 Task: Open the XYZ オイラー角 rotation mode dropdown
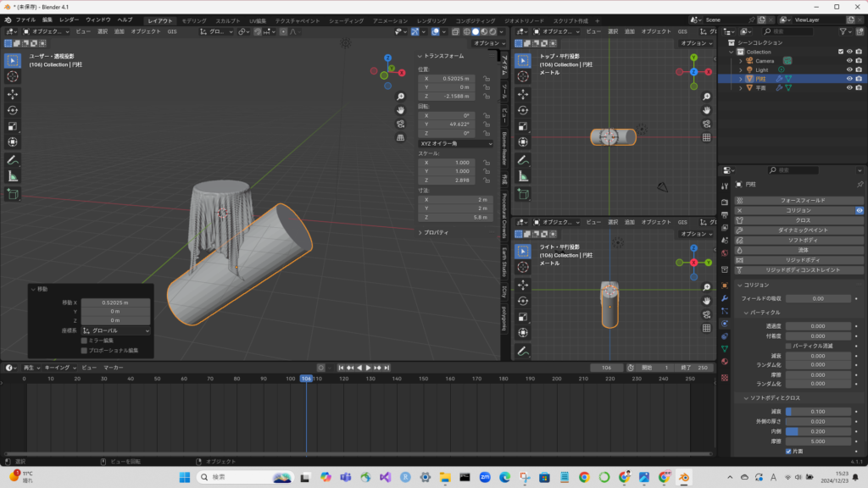(456, 144)
